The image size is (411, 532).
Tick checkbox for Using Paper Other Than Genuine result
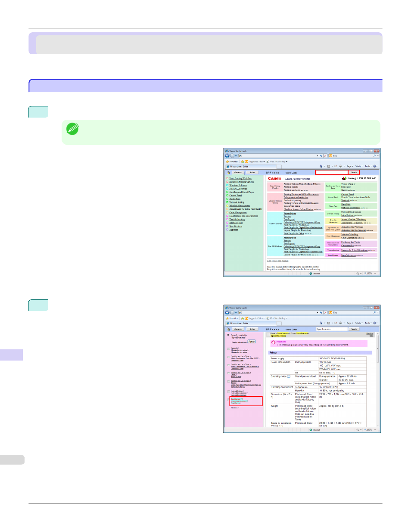[x=229, y=382]
